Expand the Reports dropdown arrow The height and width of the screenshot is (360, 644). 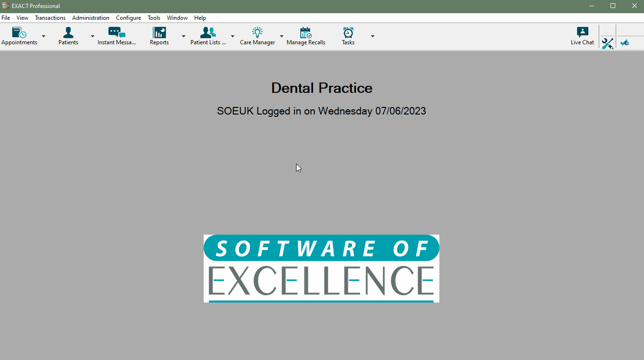point(183,36)
